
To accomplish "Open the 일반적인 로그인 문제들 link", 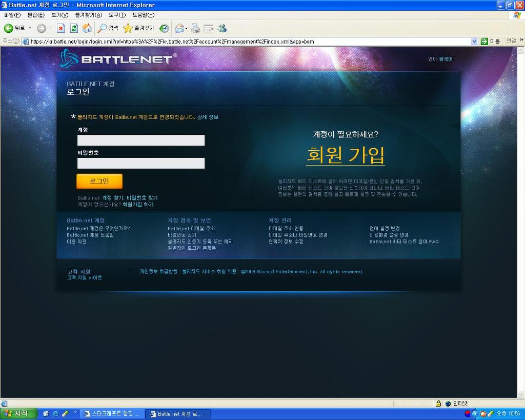I will [192, 248].
